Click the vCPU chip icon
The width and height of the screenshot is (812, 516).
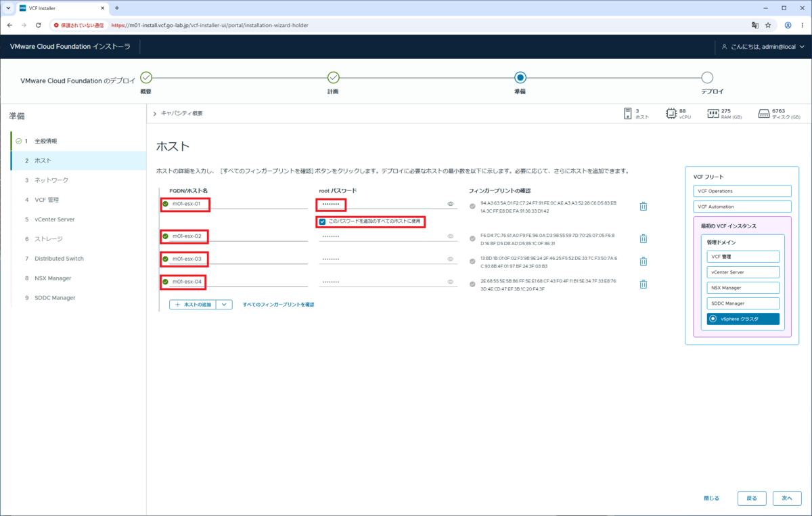[671, 114]
